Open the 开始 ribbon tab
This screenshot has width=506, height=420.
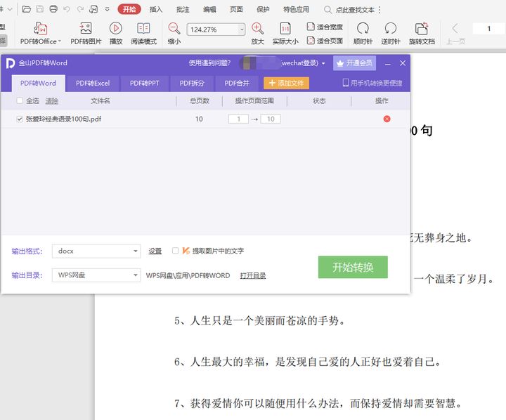(x=129, y=9)
